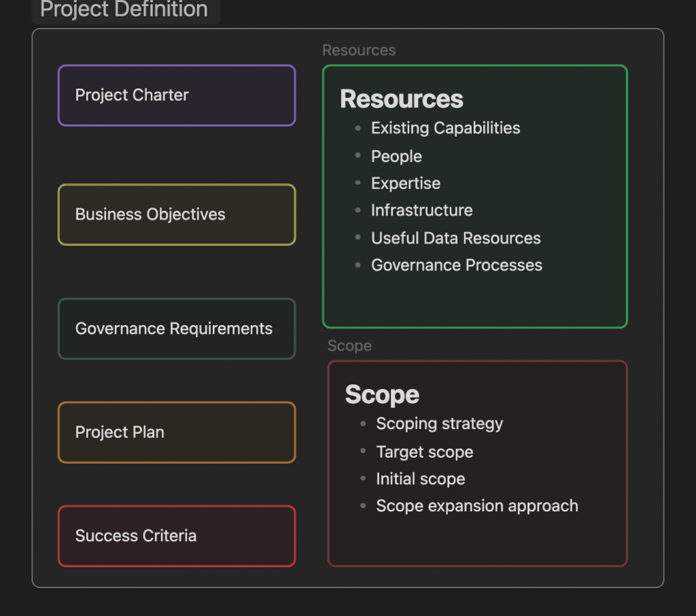Select Scope expansion approach bullet

point(477,507)
